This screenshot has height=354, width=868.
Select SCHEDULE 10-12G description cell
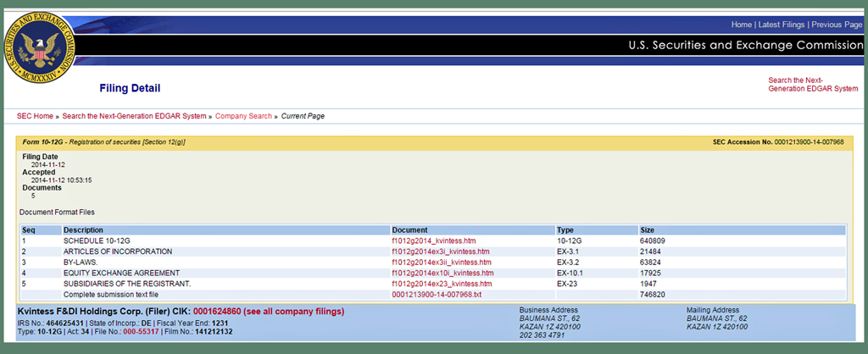(97, 241)
